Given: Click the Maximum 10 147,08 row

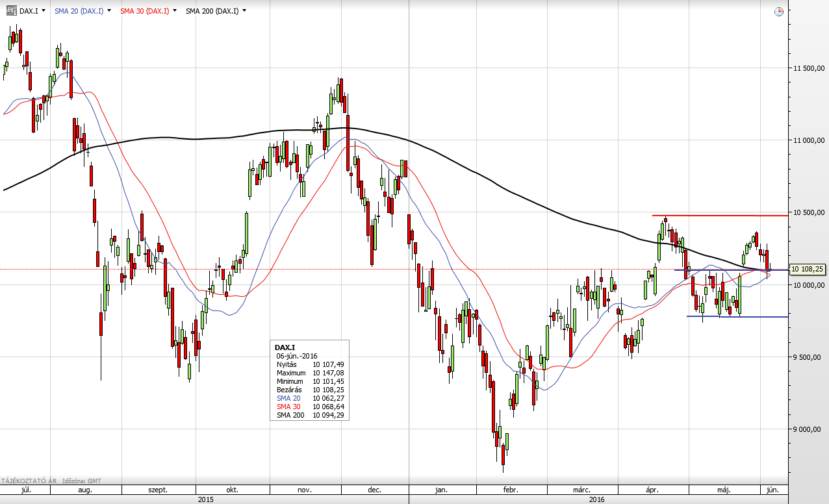Looking at the screenshot, I should point(310,373).
